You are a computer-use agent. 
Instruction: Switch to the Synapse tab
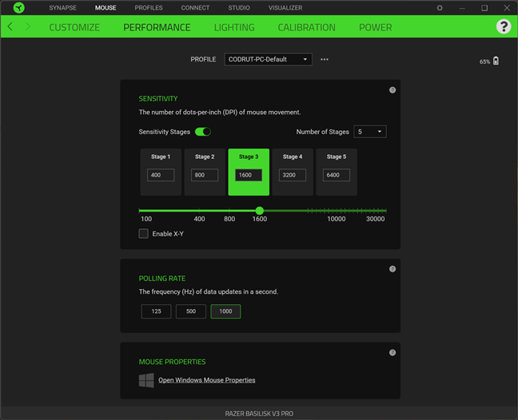tap(63, 8)
